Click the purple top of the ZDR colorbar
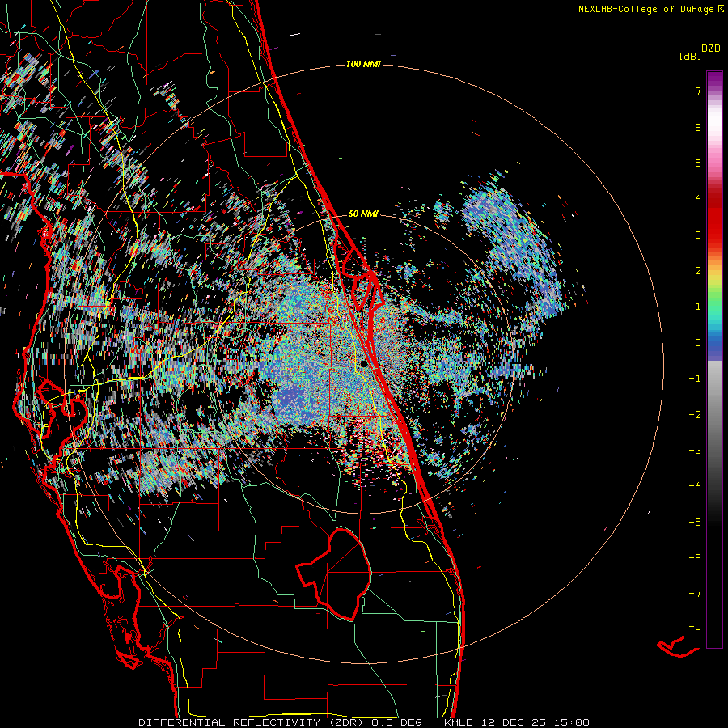728x728 pixels. point(714,79)
